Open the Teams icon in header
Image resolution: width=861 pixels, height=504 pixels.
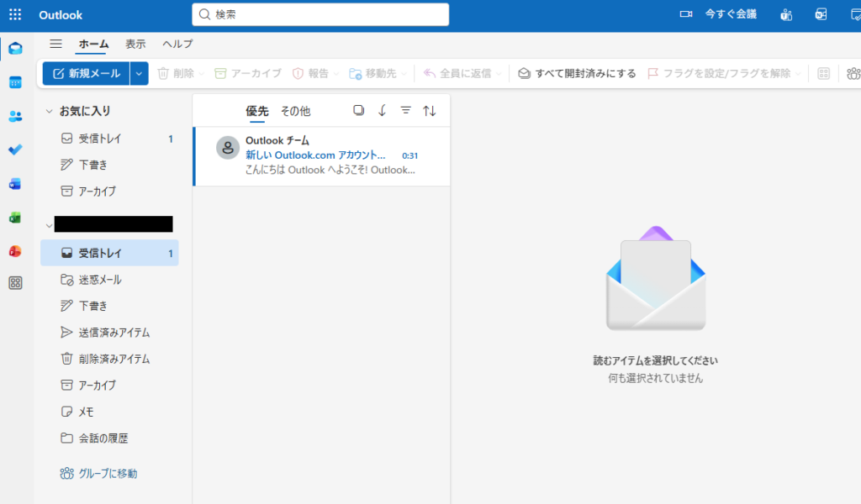tap(786, 14)
